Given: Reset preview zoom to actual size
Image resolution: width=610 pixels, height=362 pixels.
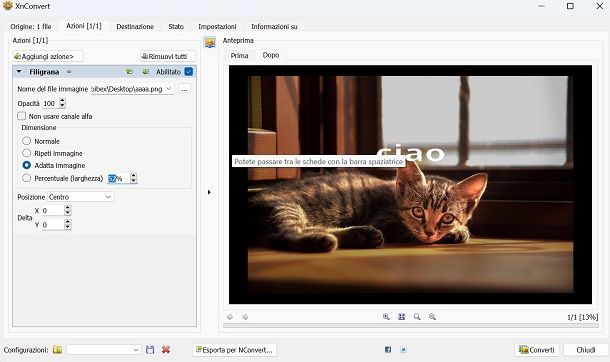Looking at the screenshot, I should pyautogui.click(x=417, y=317).
